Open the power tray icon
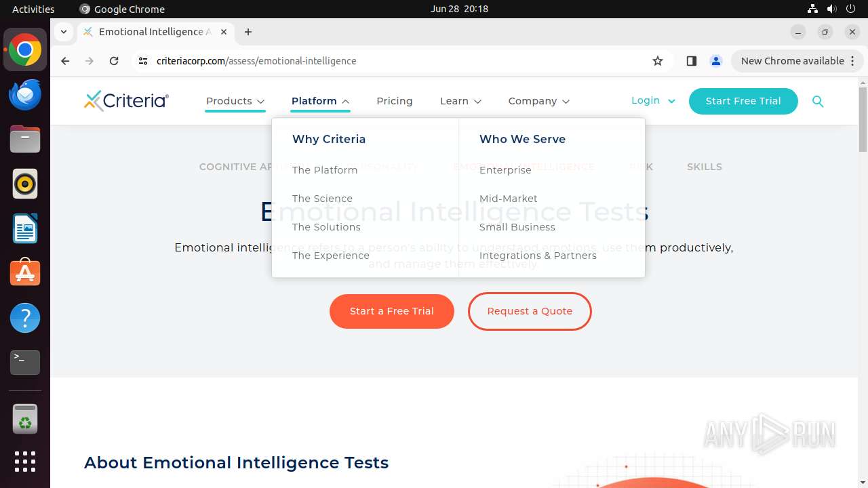This screenshot has height=488, width=868. pos(850,9)
